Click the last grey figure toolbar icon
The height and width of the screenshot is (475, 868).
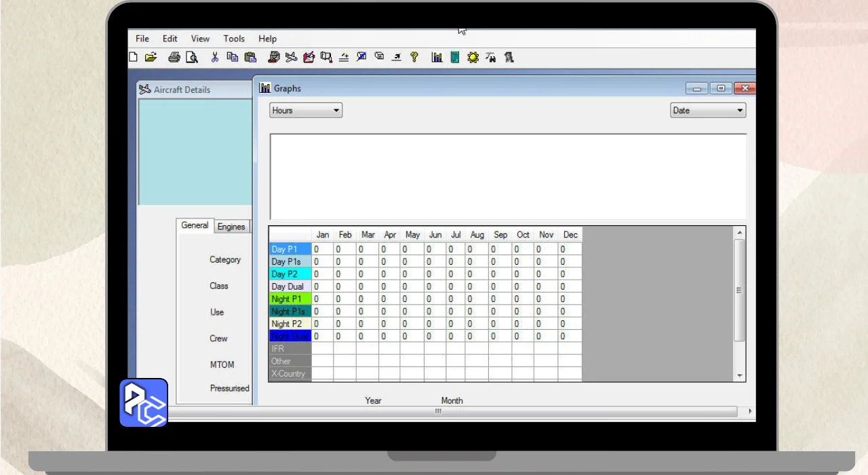509,58
